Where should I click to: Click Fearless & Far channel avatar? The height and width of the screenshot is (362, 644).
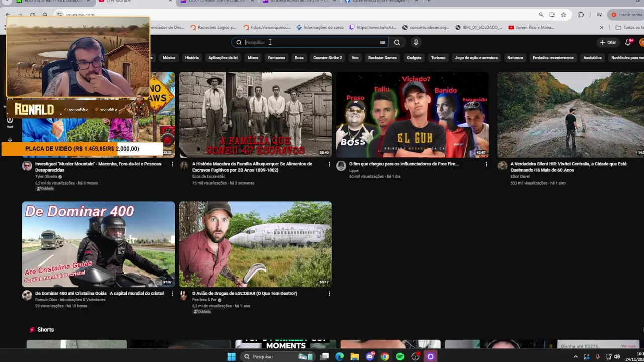pyautogui.click(x=184, y=295)
